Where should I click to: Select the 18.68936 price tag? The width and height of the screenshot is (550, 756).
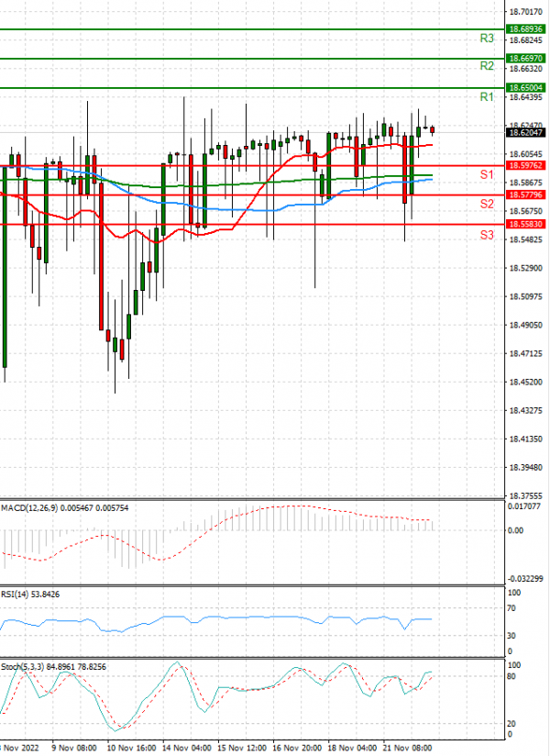525,29
